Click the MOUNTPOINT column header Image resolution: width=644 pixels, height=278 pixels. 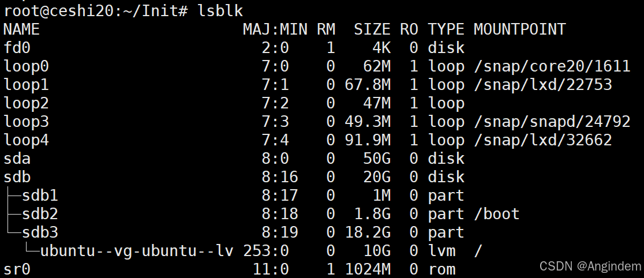pos(519,29)
